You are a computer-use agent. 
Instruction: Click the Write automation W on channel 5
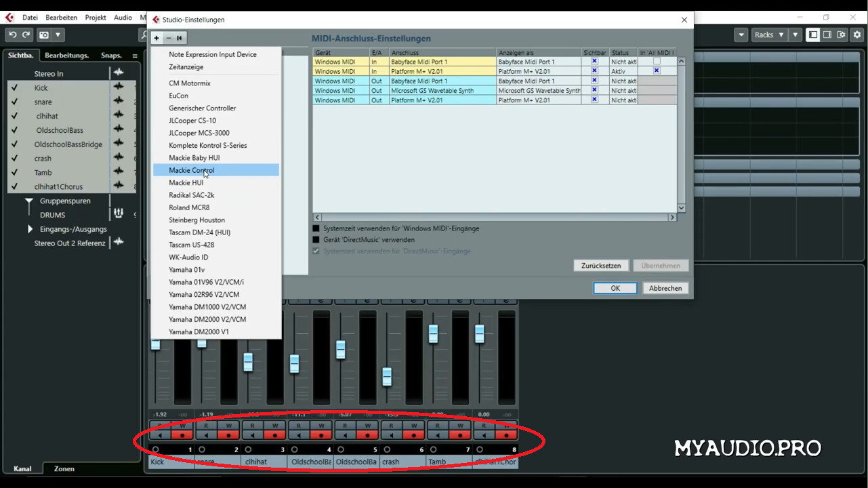[367, 426]
